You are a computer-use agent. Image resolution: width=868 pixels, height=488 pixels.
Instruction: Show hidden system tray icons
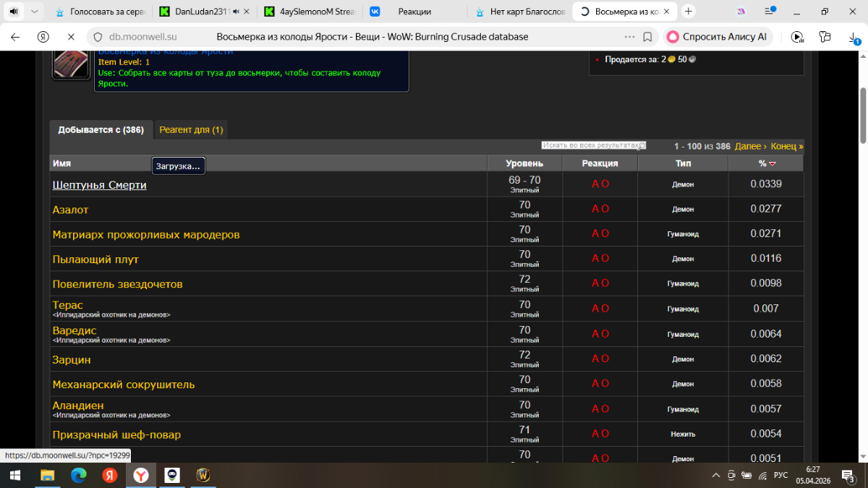coord(716,475)
